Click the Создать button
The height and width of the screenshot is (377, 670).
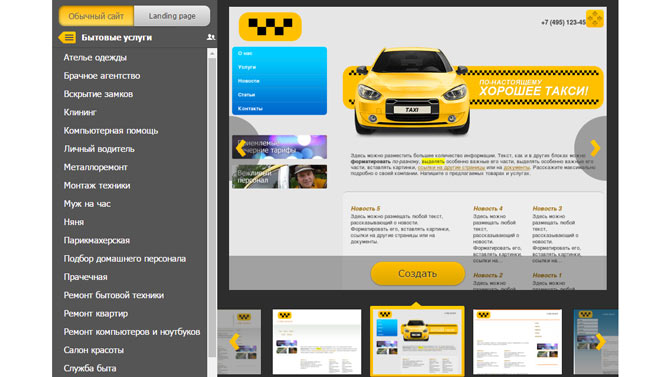417,274
